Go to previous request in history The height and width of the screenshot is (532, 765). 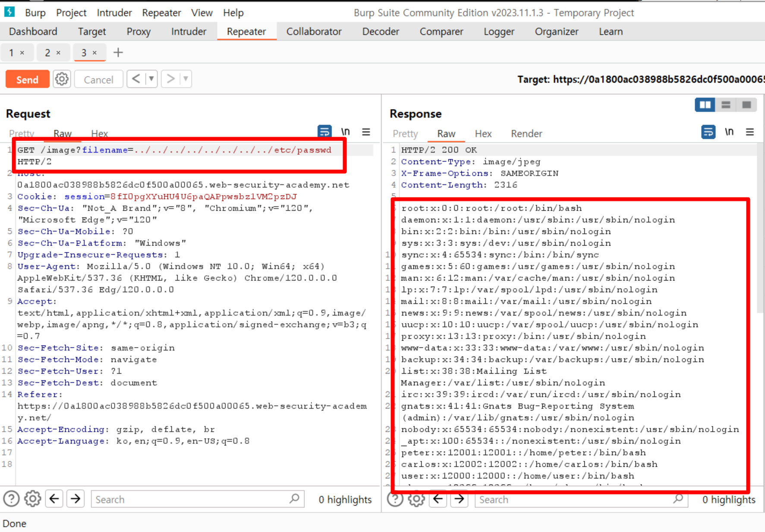coord(136,79)
